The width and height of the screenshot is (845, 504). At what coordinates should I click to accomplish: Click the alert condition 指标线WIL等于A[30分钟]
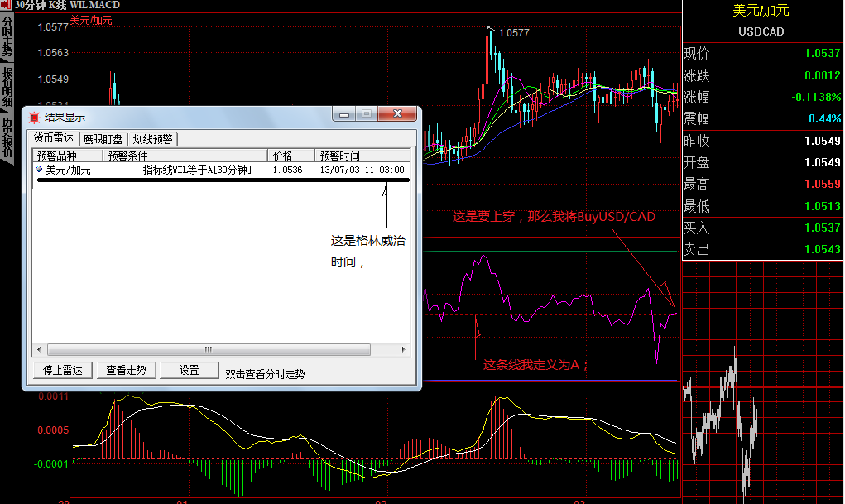[197, 170]
